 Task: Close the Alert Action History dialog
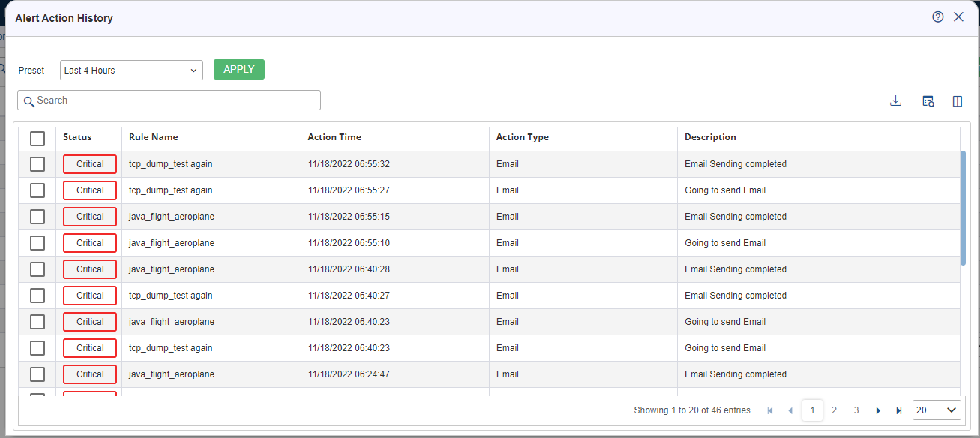click(x=958, y=17)
